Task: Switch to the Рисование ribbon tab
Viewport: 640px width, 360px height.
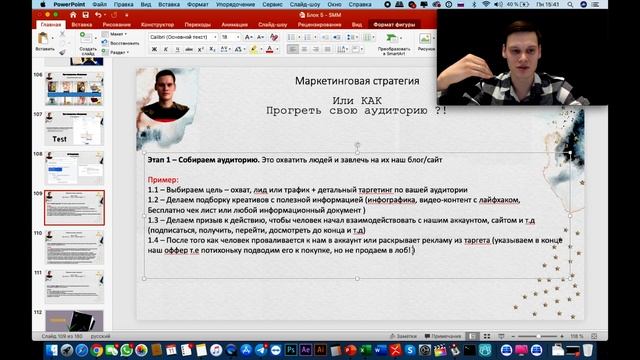Action: pyautogui.click(x=116, y=24)
